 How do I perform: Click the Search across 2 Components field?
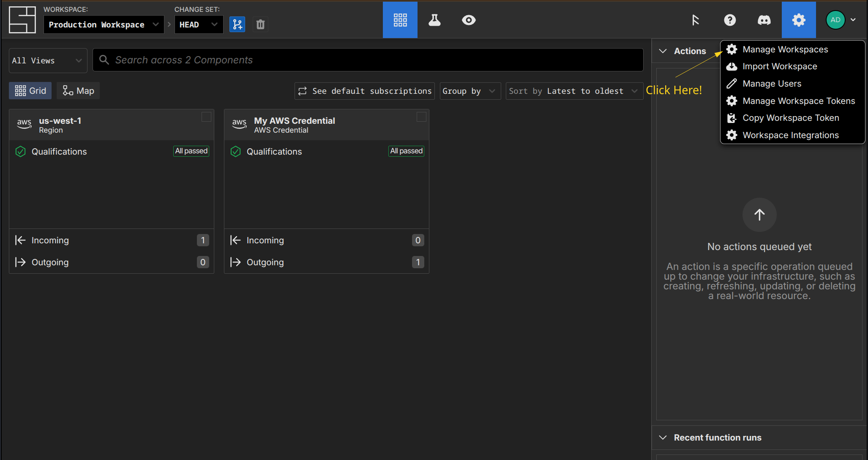(368, 60)
